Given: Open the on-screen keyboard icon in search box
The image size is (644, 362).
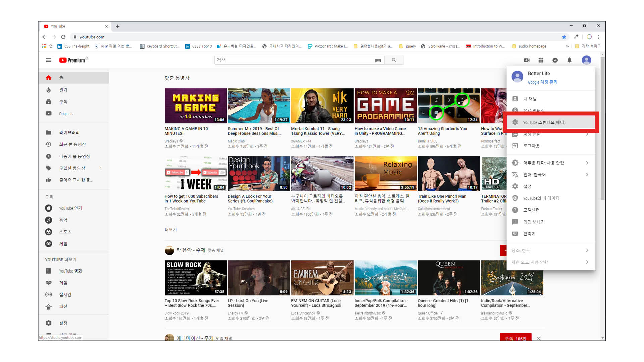Looking at the screenshot, I should point(378,60).
